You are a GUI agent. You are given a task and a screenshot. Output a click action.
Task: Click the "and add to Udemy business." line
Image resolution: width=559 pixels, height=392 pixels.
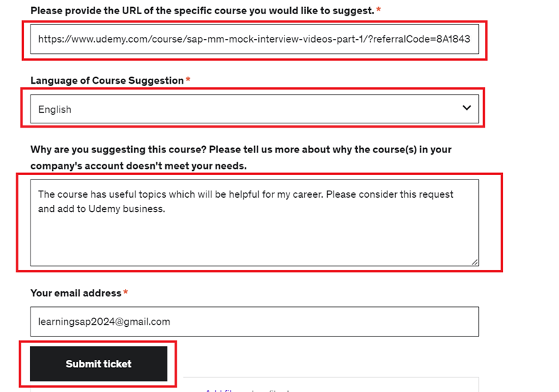101,209
